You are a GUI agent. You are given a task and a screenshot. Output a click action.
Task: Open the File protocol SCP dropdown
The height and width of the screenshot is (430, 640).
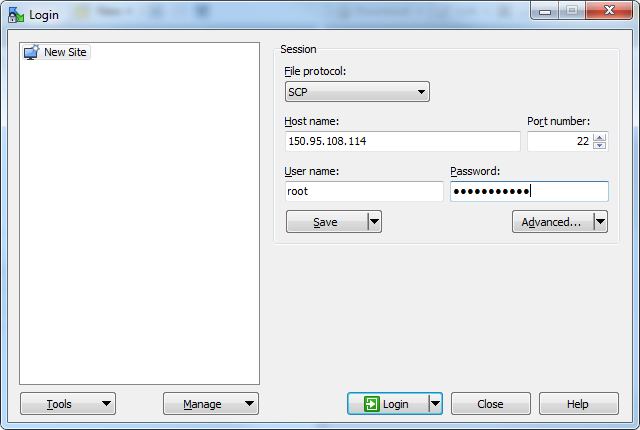[357, 92]
